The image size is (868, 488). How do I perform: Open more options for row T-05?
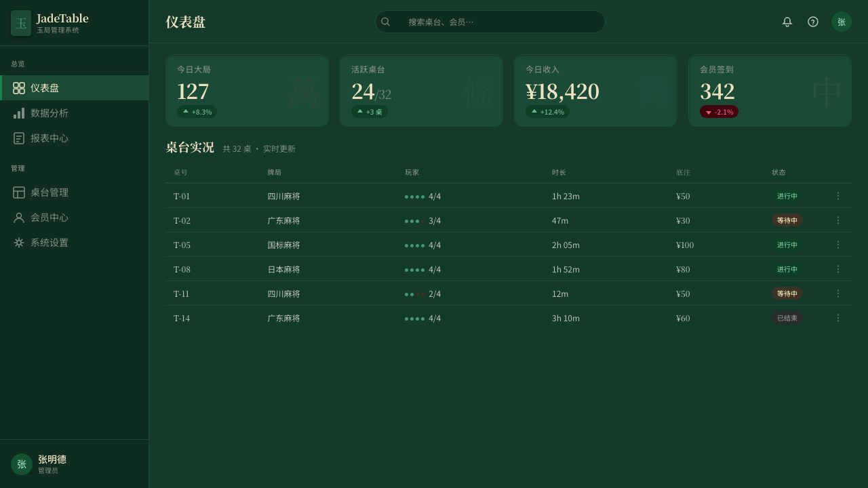[838, 245]
